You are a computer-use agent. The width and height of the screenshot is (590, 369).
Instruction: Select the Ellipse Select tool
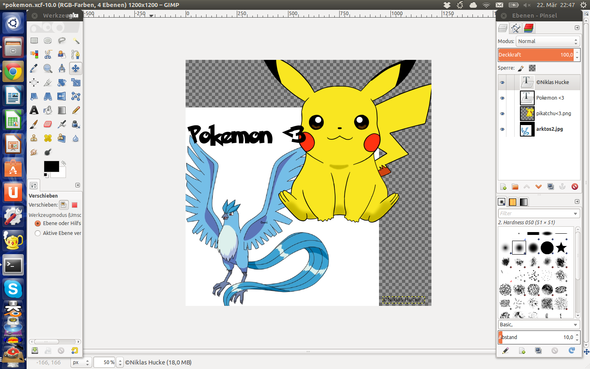(48, 41)
